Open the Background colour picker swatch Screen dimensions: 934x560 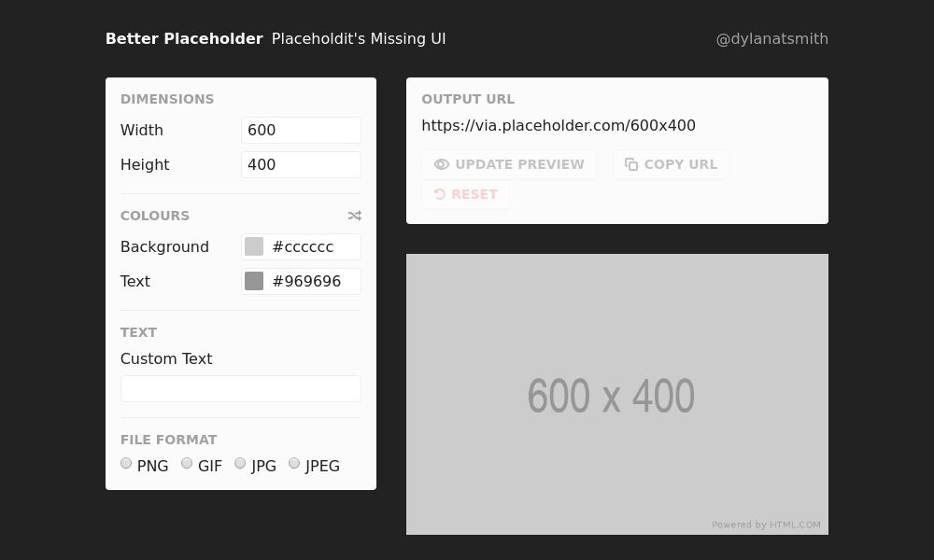(x=254, y=246)
